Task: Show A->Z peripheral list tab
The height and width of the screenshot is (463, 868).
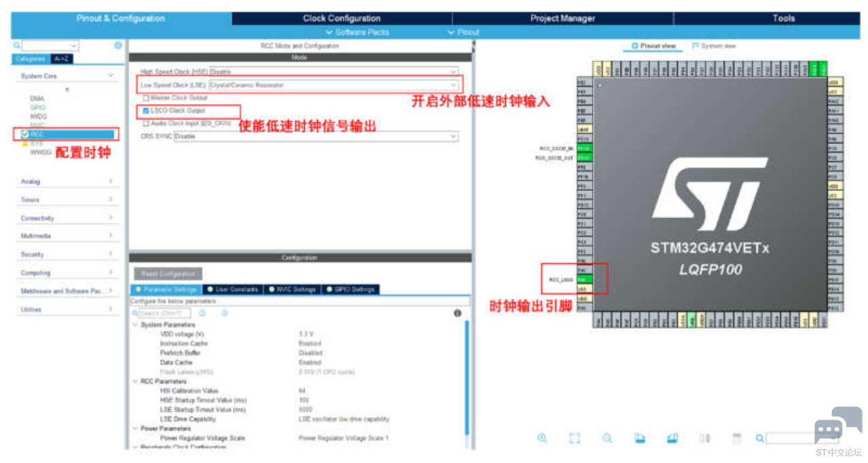Action: 61,59
